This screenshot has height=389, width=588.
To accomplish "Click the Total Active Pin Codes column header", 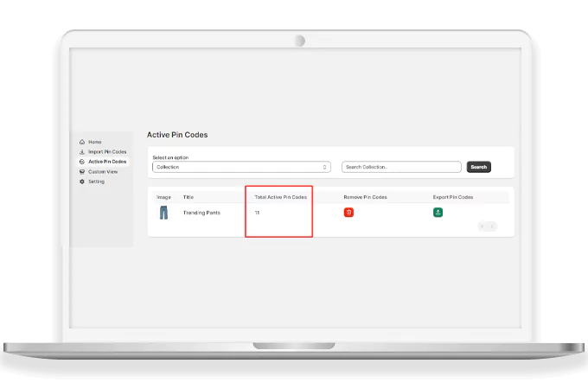I will click(280, 197).
